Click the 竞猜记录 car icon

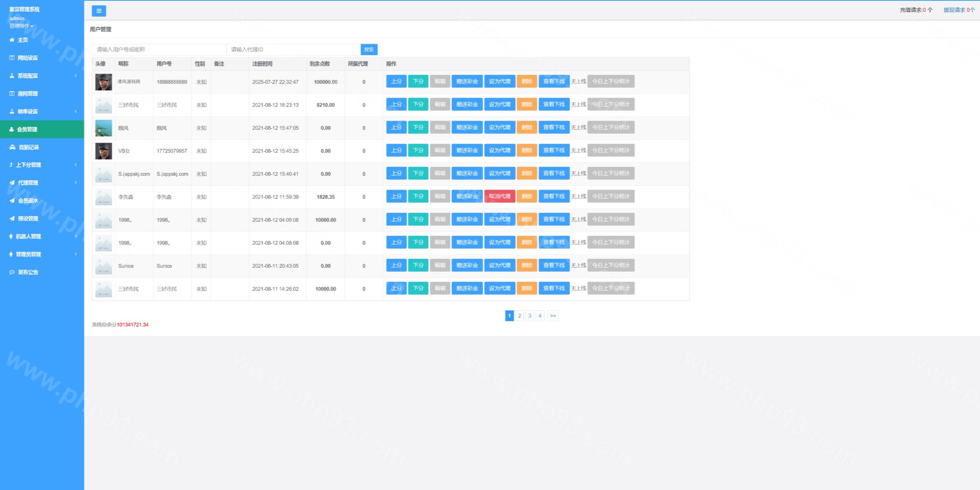(x=12, y=147)
